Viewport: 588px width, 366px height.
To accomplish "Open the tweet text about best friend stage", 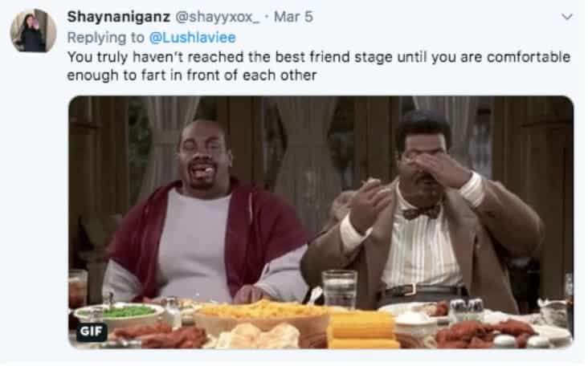I will (319, 67).
